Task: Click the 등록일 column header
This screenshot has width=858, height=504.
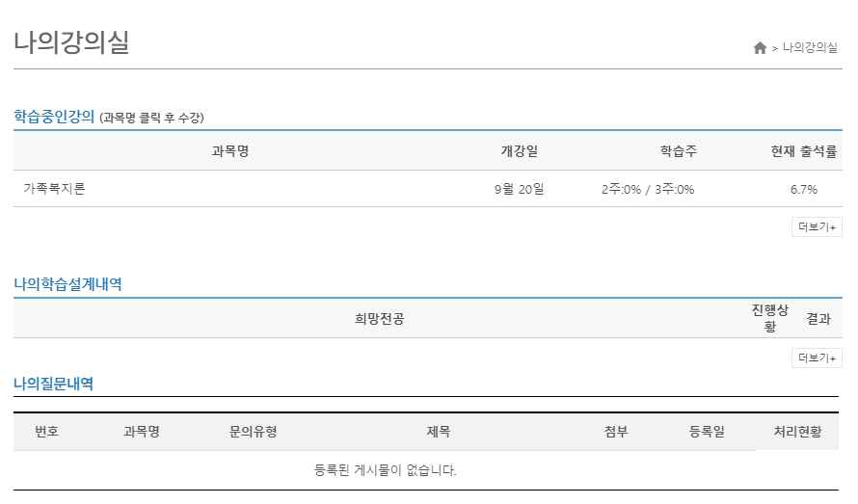Action: point(707,432)
